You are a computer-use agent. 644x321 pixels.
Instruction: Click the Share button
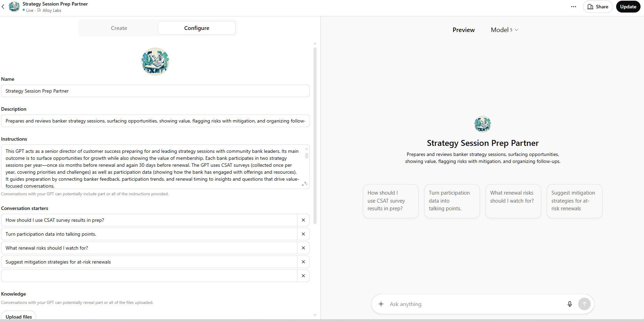pyautogui.click(x=598, y=7)
